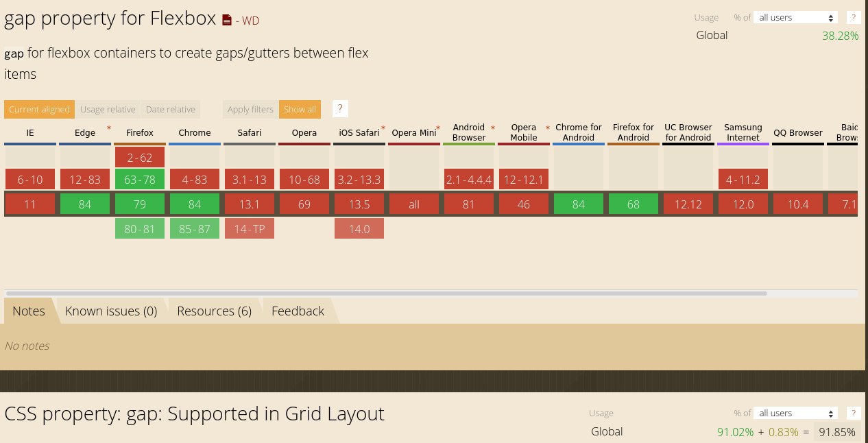Viewport: 868px width, 443px height.
Task: Click the Firefox 63-78 supported cell
Action: coord(140,180)
